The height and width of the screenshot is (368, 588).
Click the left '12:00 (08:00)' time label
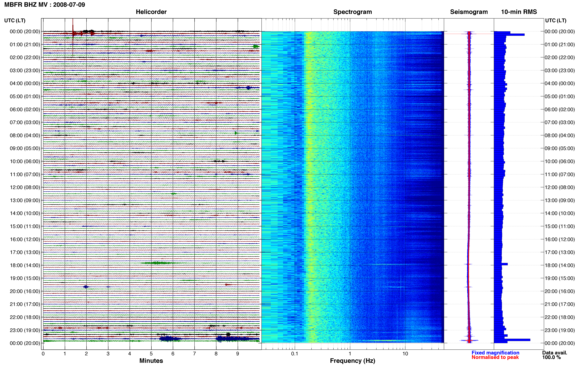click(25, 187)
